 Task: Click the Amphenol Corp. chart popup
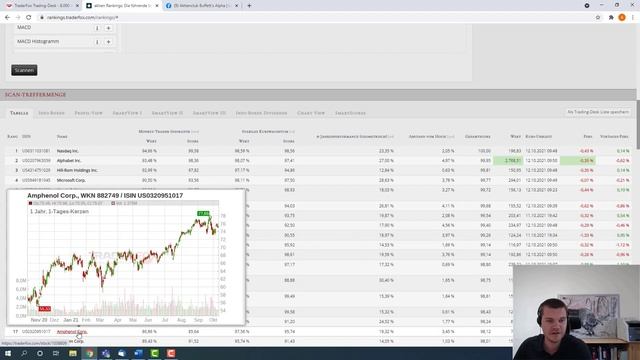click(x=126, y=257)
